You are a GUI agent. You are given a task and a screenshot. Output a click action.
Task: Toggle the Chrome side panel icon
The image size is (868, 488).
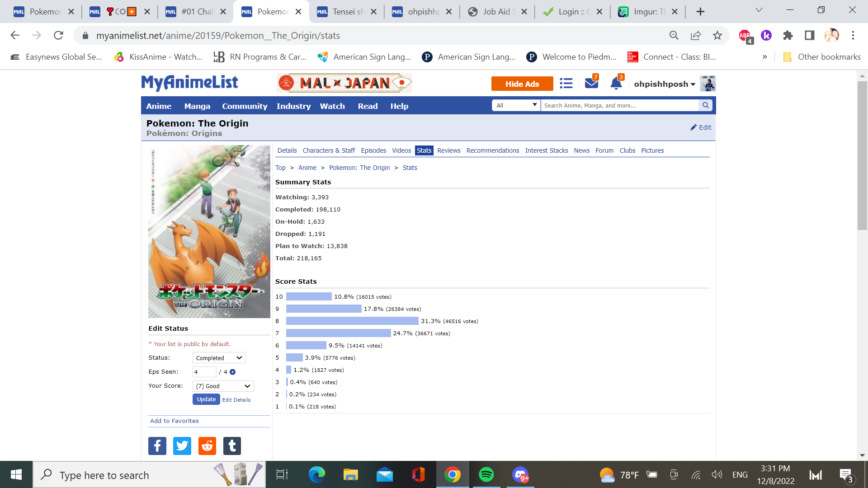809,35
